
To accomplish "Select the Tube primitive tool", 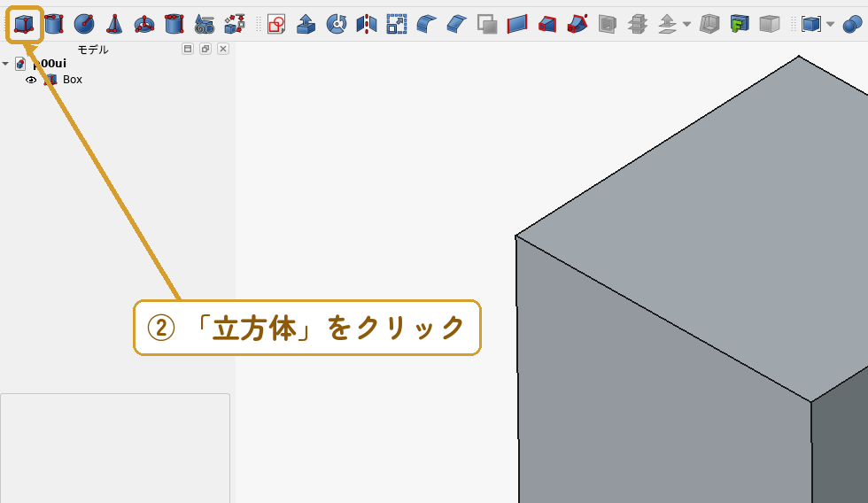I will coord(174,24).
